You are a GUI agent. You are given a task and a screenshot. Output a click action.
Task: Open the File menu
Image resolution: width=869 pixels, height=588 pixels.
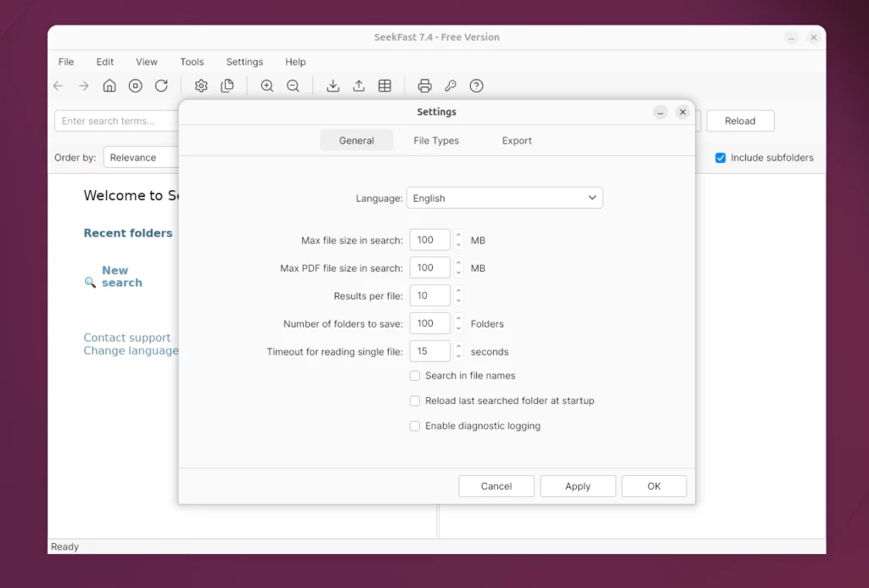(66, 62)
